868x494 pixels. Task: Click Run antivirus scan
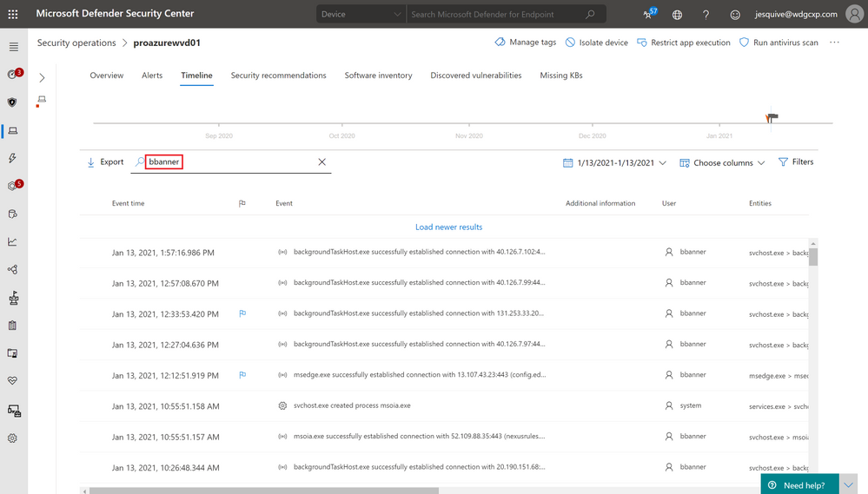779,43
